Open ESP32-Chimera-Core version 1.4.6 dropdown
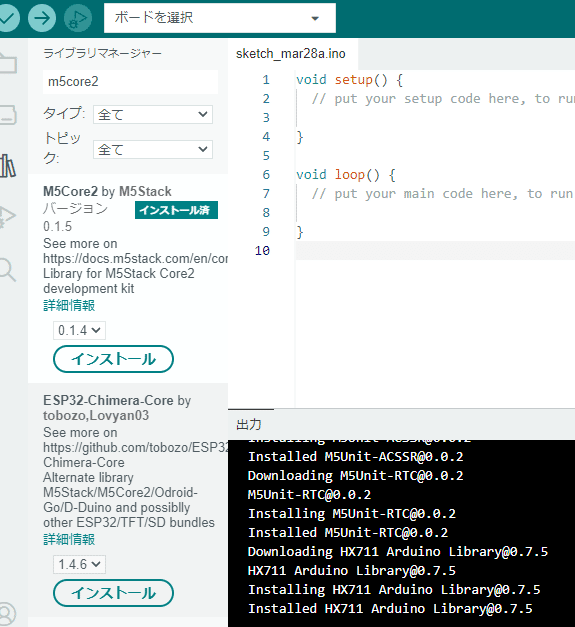The width and height of the screenshot is (575, 627). (x=79, y=564)
